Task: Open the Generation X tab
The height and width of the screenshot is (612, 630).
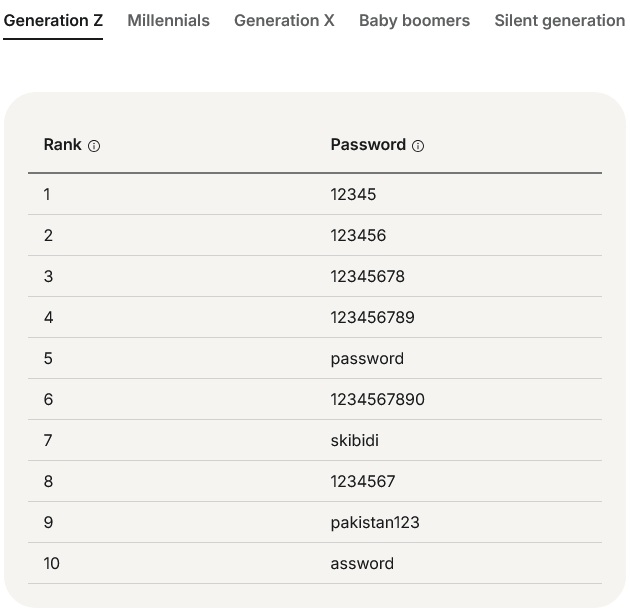Action: (284, 20)
